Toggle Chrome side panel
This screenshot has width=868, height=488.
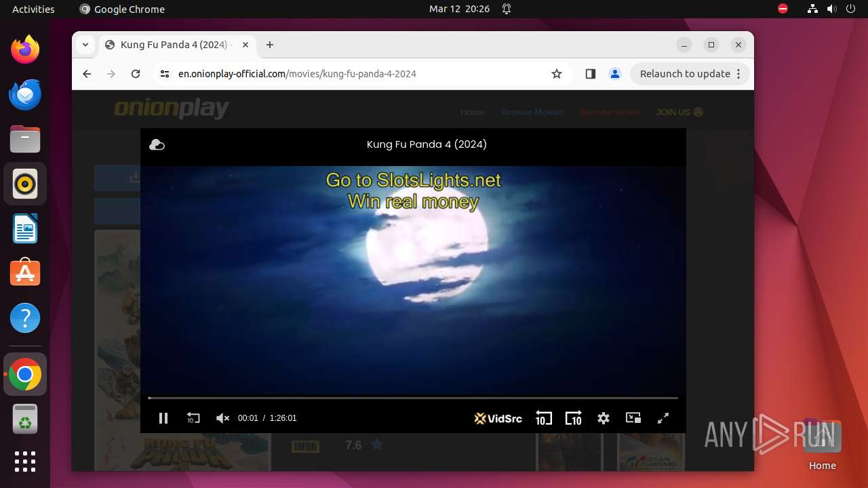pos(590,74)
